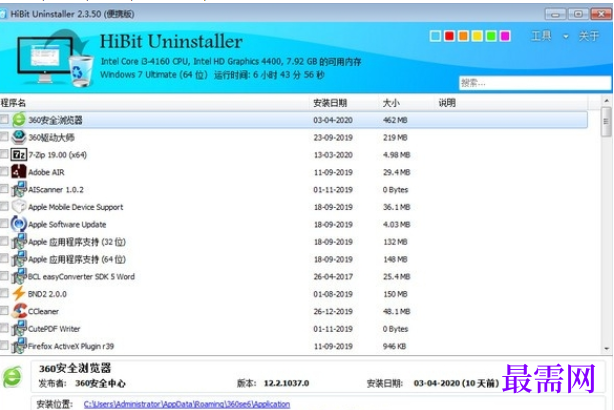Open the 关于 menu
Screen dimensions: 614x410
(x=589, y=36)
